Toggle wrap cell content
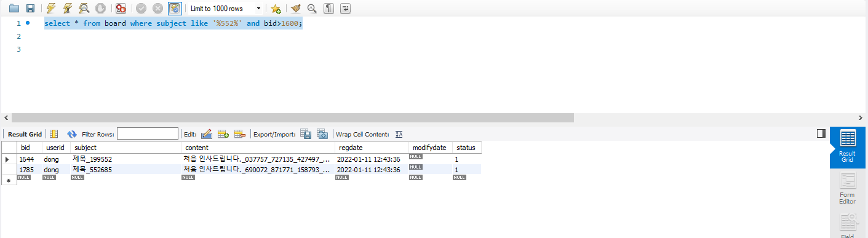The image size is (868, 238). tap(399, 134)
